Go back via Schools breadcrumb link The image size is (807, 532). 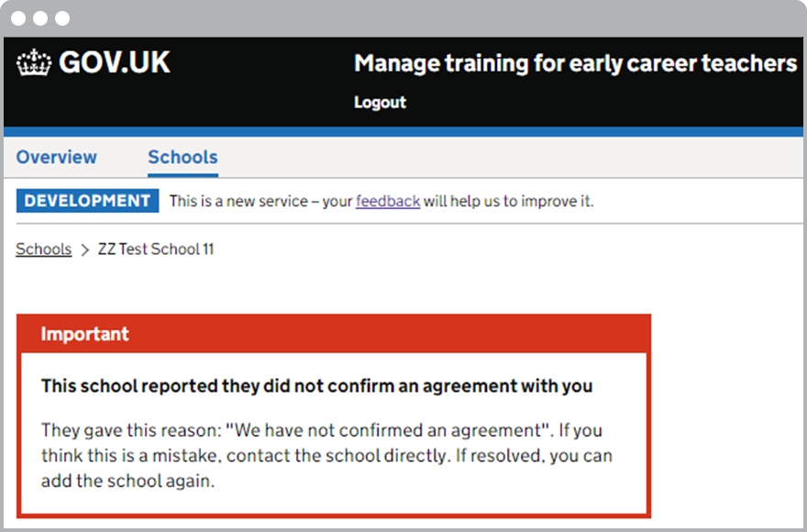pyautogui.click(x=43, y=249)
